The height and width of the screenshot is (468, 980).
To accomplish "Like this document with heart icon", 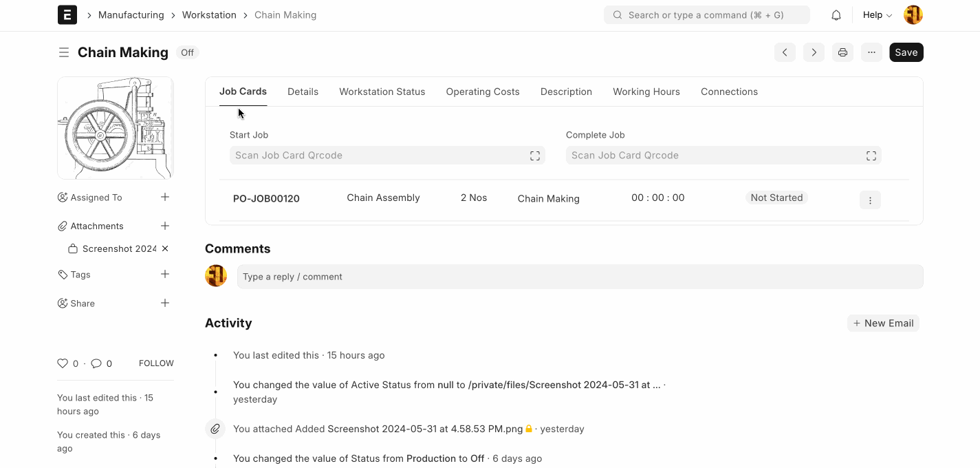I will (63, 363).
